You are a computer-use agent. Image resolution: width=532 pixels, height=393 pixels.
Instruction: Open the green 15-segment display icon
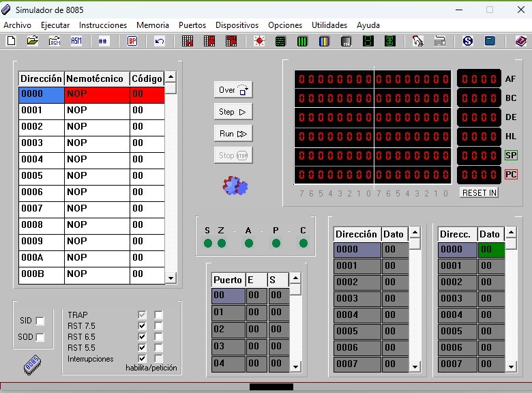coord(390,41)
